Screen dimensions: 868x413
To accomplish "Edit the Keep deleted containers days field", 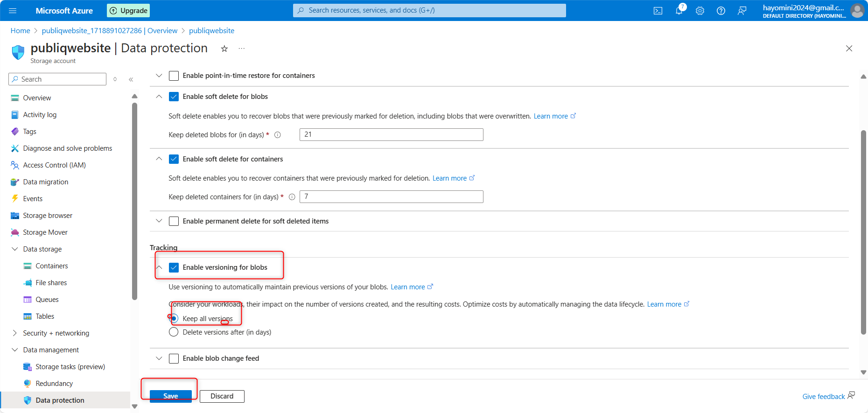I will [391, 197].
